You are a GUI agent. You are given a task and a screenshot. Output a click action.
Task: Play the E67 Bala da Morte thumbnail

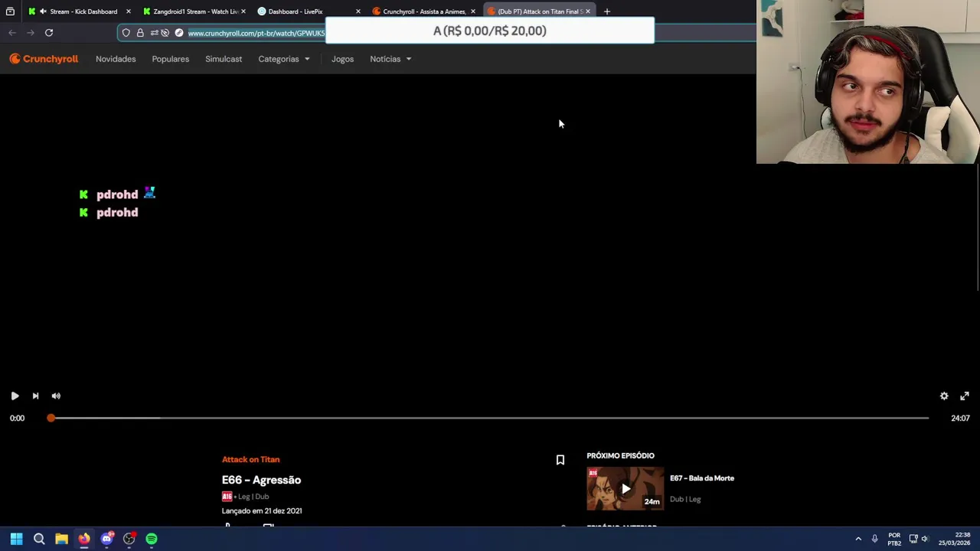626,488
